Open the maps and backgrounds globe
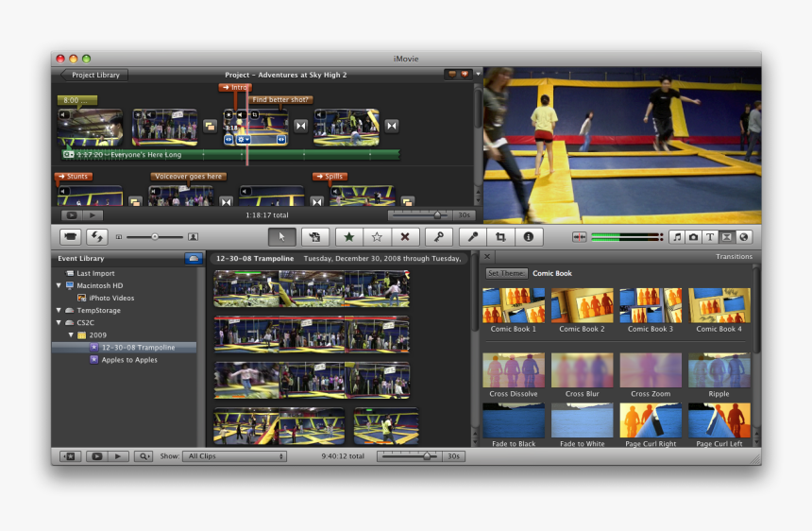This screenshot has height=531, width=812. 744,237
